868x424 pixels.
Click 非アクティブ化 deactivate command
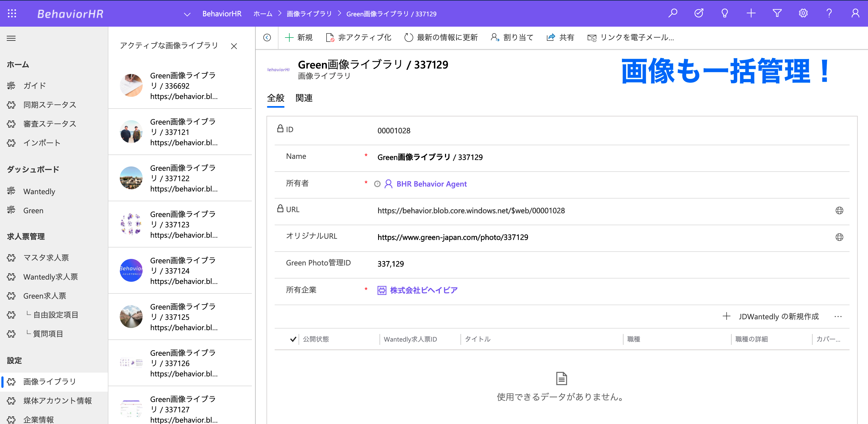point(359,38)
